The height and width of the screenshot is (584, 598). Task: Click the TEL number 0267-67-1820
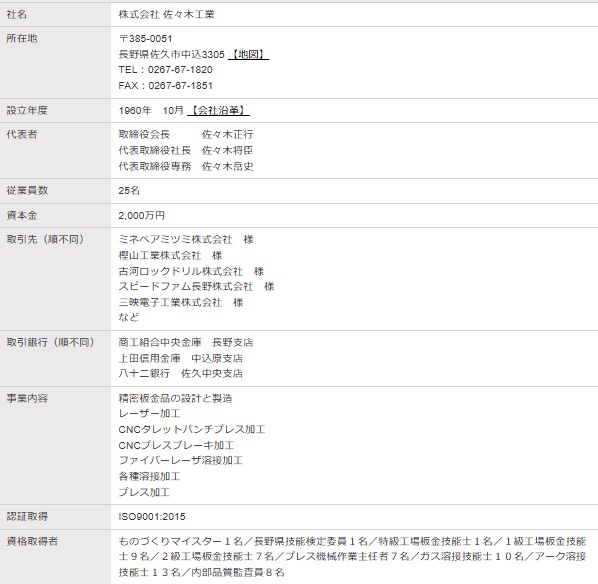coord(180,70)
